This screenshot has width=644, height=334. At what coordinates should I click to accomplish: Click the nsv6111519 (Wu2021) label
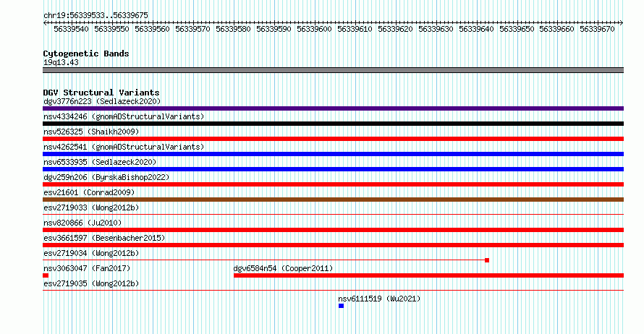tap(379, 299)
